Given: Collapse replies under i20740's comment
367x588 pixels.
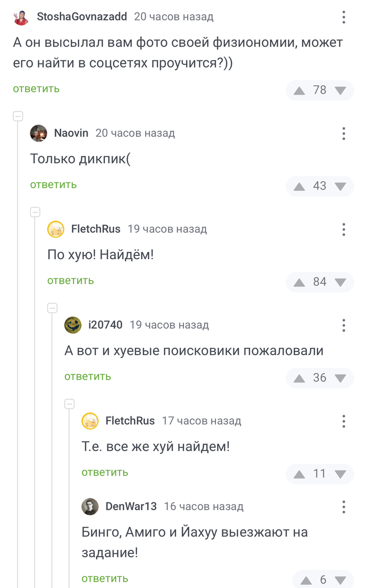Looking at the screenshot, I should (x=69, y=404).
